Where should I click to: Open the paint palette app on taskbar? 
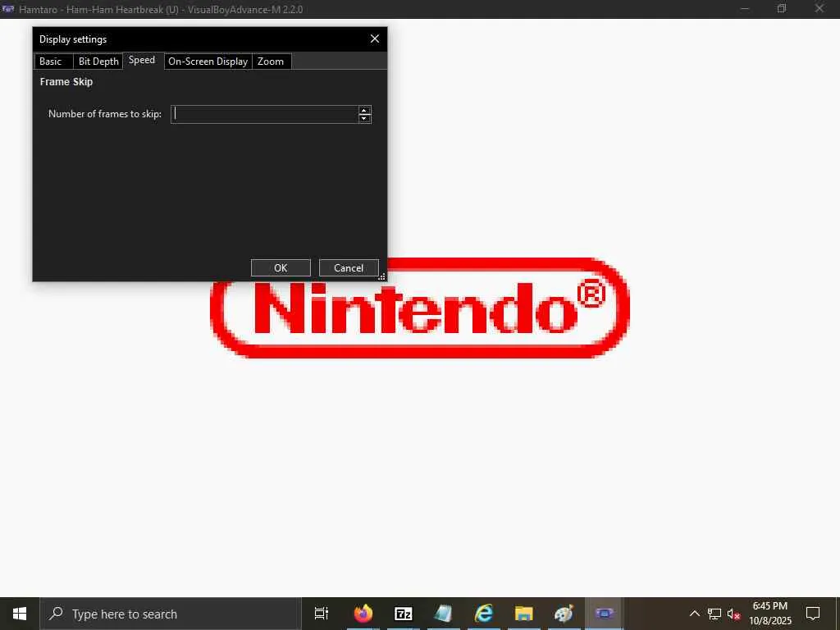(x=564, y=614)
